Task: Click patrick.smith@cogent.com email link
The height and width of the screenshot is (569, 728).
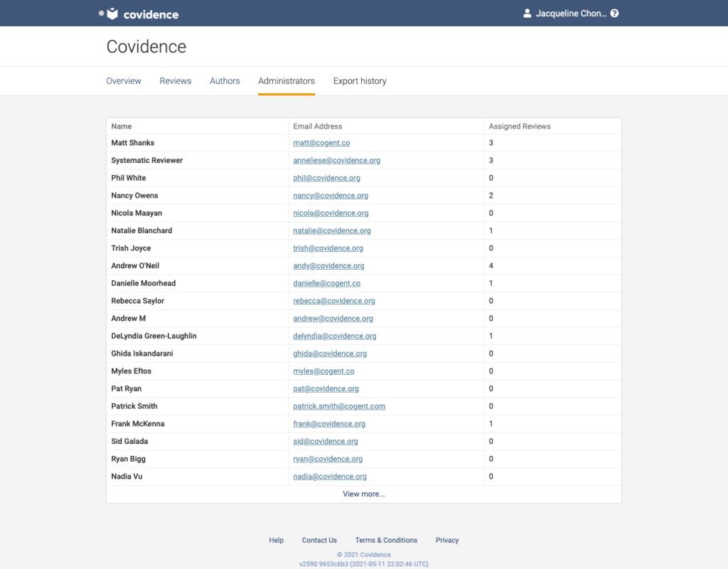Action: click(339, 406)
